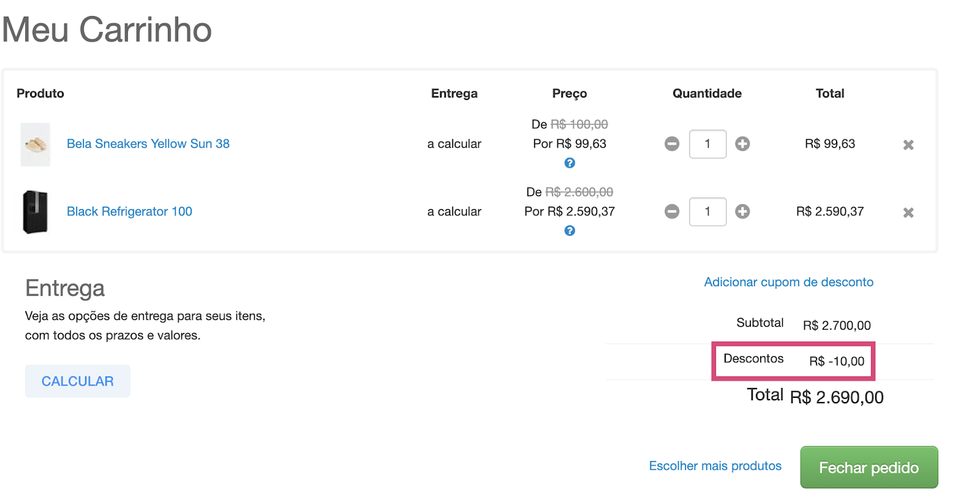
Task: Click the highlighted Descontos row
Action: (x=793, y=361)
